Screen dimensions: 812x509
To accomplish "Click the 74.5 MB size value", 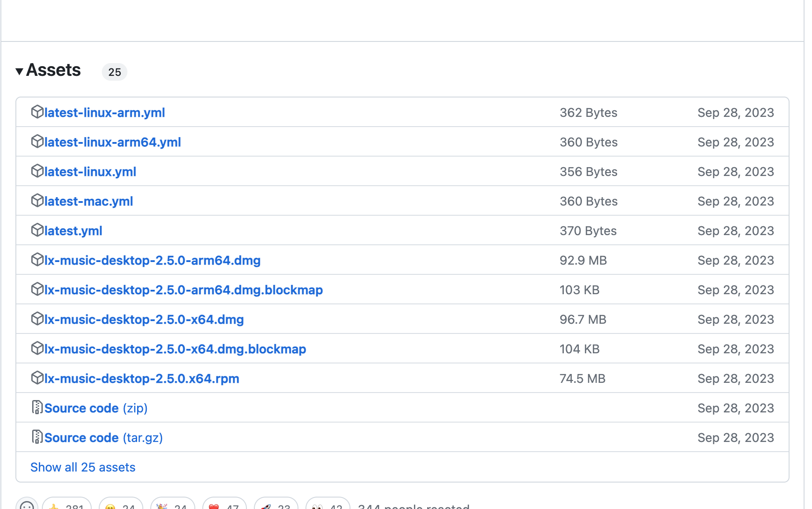I will (x=583, y=378).
